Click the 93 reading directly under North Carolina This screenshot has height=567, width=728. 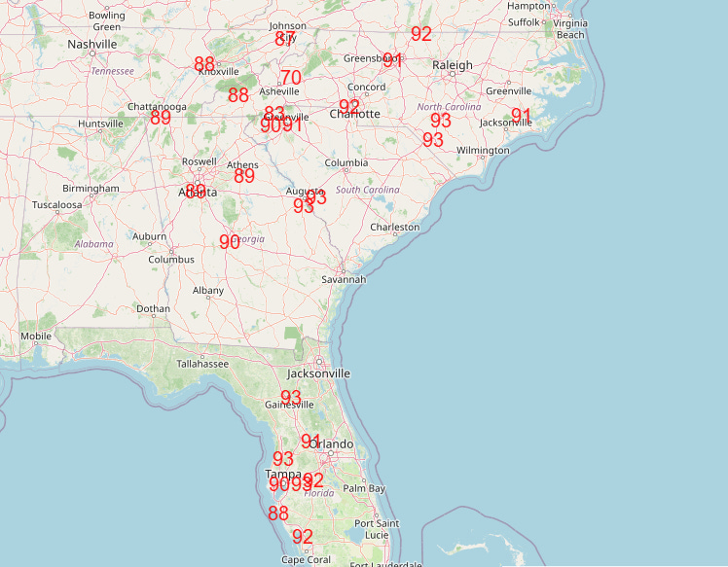click(x=441, y=121)
